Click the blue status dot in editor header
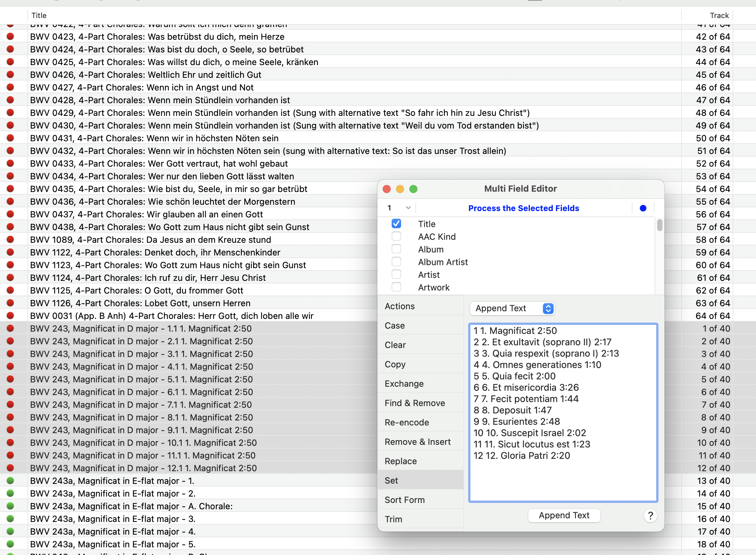756x555 pixels. tap(643, 208)
